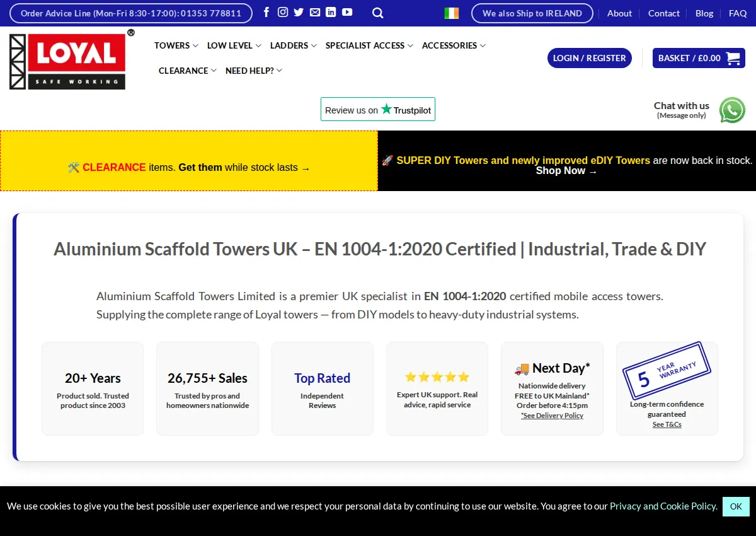
Task: Expand the Accessories dropdown menu
Action: [x=454, y=45]
